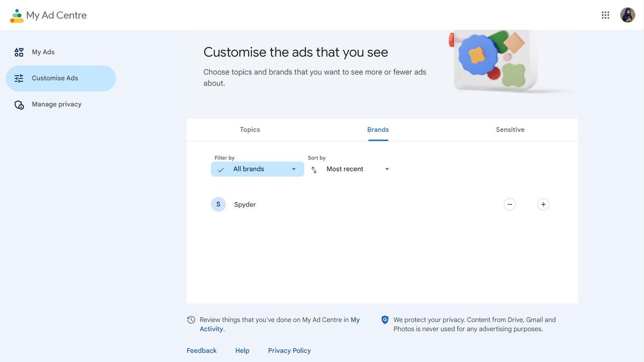The image size is (644, 362).
Task: Click the plus control to see more Spyder ads
Action: point(543,204)
